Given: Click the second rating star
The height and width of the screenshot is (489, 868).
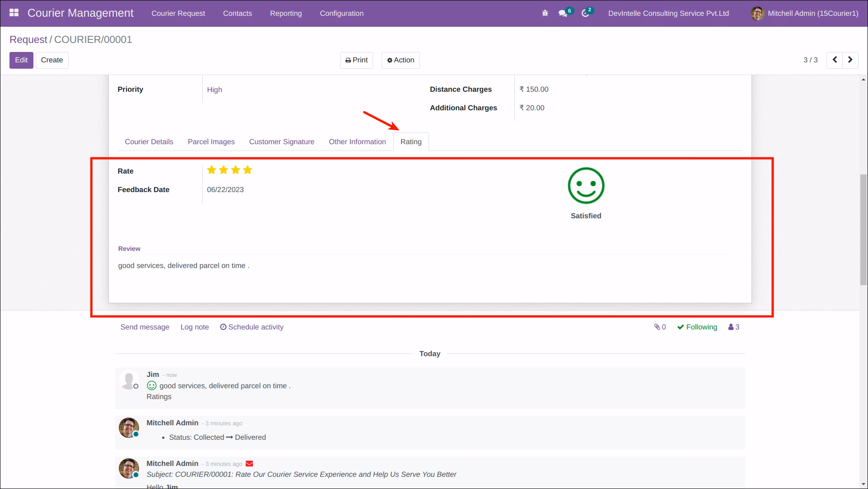Looking at the screenshot, I should tap(224, 170).
